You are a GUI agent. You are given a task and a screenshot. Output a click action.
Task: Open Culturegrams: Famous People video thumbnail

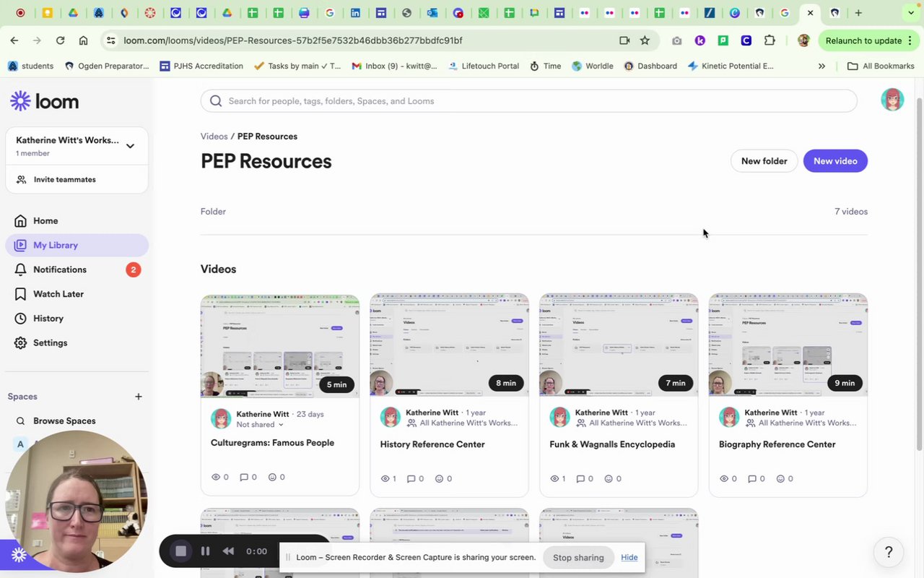pos(280,346)
